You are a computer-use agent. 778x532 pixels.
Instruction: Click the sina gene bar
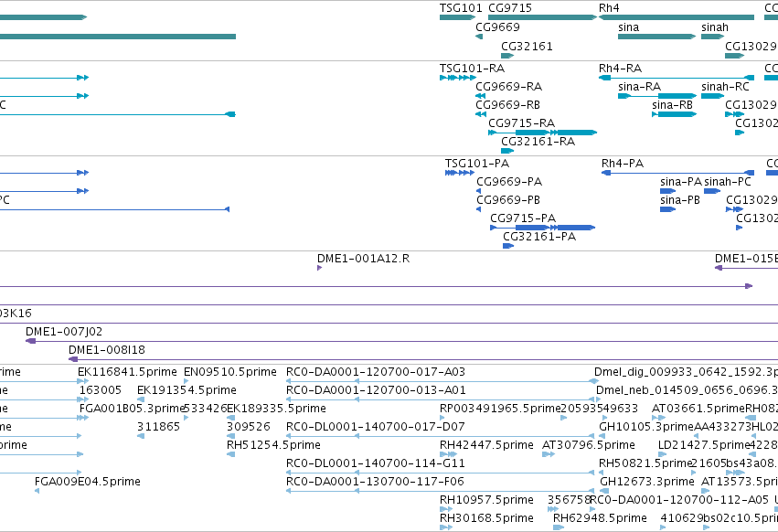pyautogui.click(x=656, y=37)
